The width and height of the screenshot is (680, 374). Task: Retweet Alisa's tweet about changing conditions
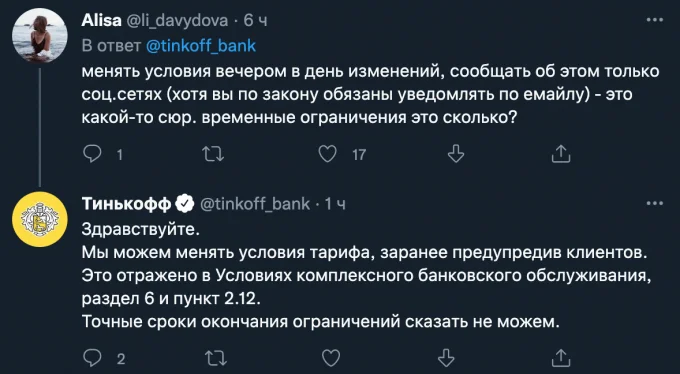coord(213,154)
